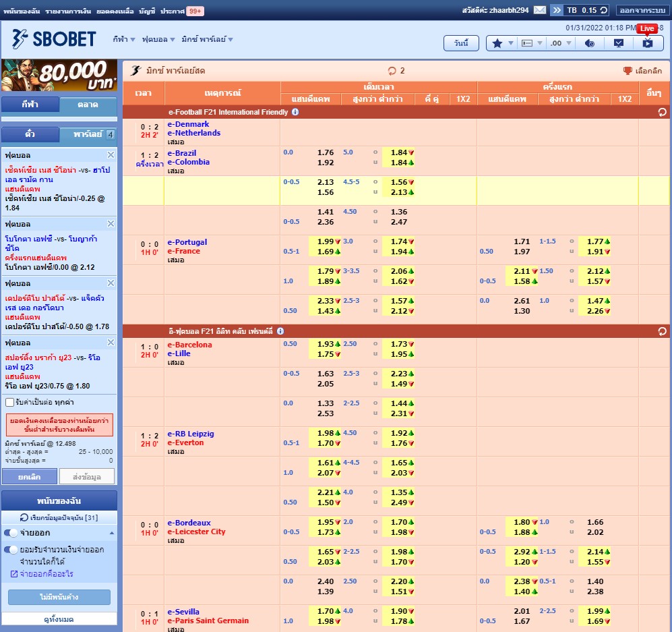The height and width of the screenshot is (632, 672).
Task: Click ดูทั้งหมด view all link
Action: click(59, 619)
